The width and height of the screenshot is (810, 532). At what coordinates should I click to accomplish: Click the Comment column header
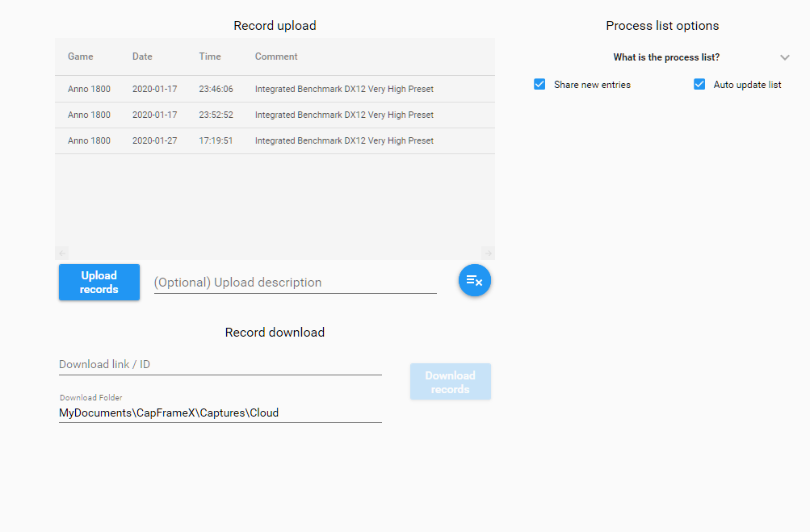276,57
